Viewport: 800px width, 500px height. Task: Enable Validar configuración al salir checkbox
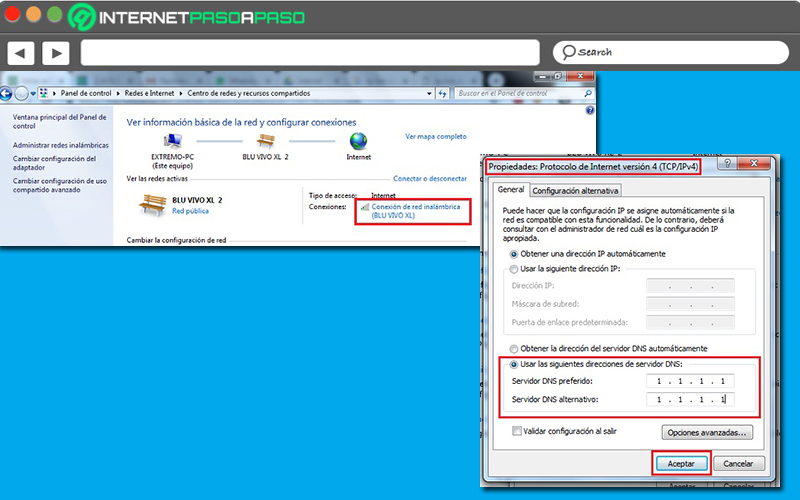pyautogui.click(x=517, y=431)
